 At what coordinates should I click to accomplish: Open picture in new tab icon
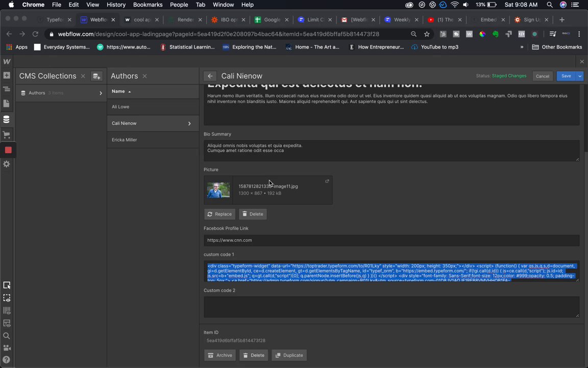(327, 181)
